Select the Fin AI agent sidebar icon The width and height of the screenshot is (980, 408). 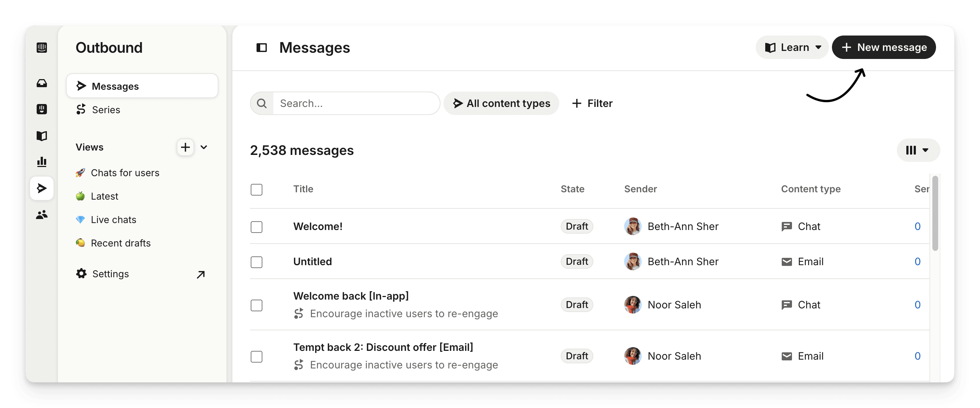(x=42, y=110)
